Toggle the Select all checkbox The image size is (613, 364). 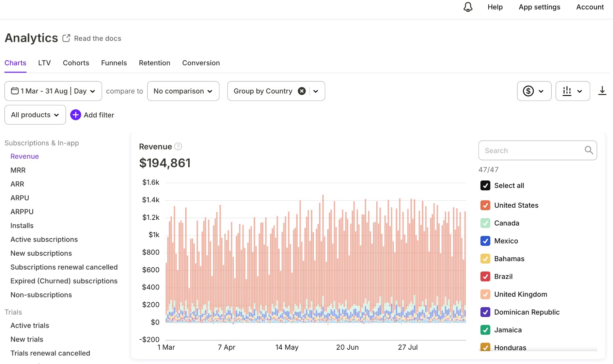pyautogui.click(x=485, y=186)
